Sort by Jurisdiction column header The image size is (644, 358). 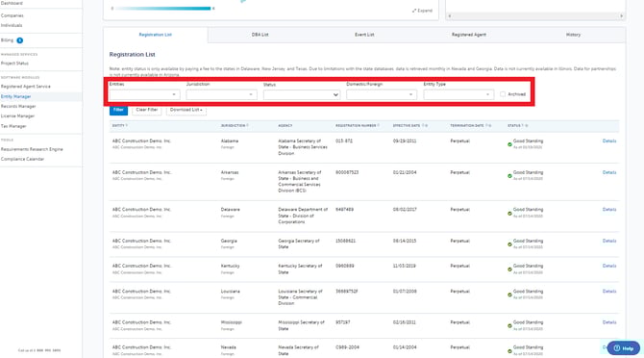coord(235,125)
